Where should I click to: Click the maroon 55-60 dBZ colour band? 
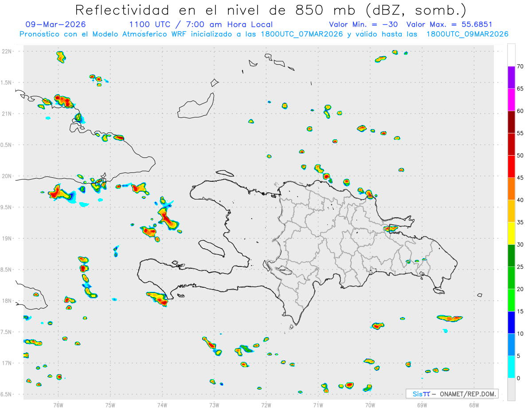click(512, 122)
